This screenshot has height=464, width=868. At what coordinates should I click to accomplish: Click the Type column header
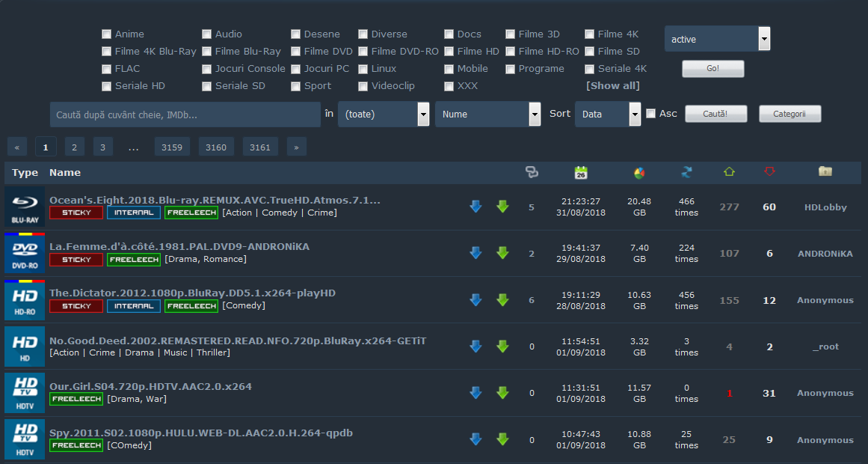(x=25, y=172)
